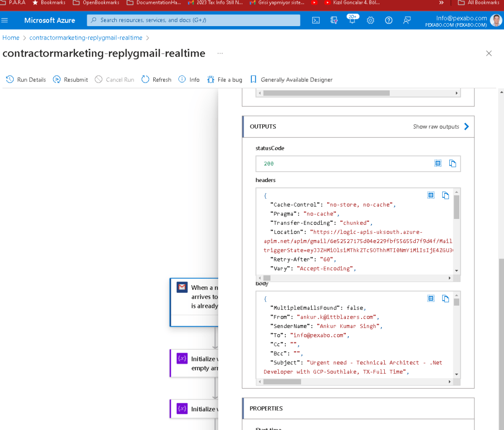Resubmit the logic app run

tap(70, 79)
